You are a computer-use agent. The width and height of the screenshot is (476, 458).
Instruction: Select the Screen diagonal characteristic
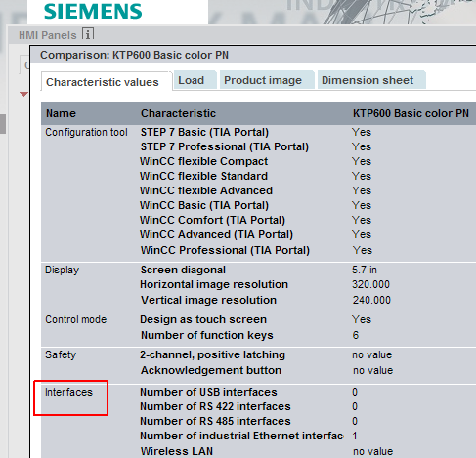coord(183,270)
